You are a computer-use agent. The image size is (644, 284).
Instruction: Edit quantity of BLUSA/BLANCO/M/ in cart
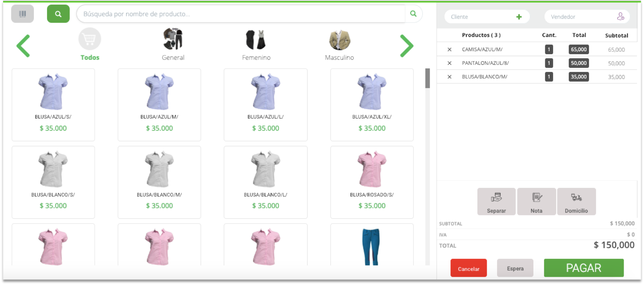coord(549,77)
